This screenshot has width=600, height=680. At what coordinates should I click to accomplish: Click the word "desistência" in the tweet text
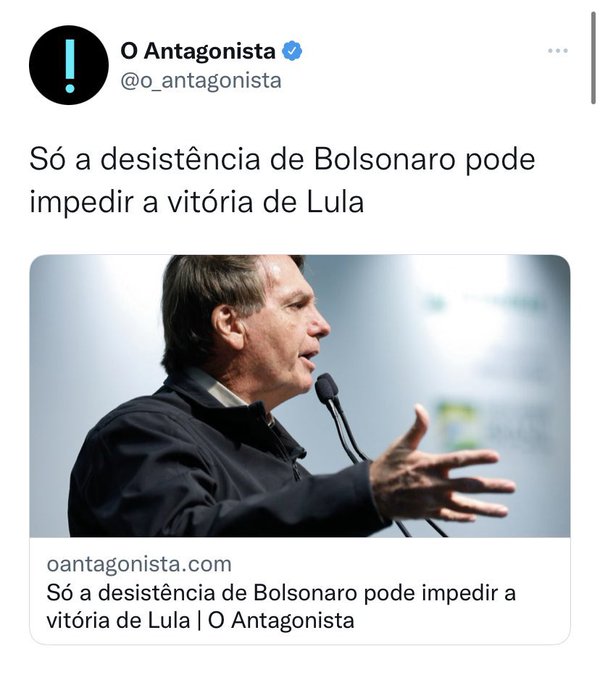pyautogui.click(x=181, y=160)
